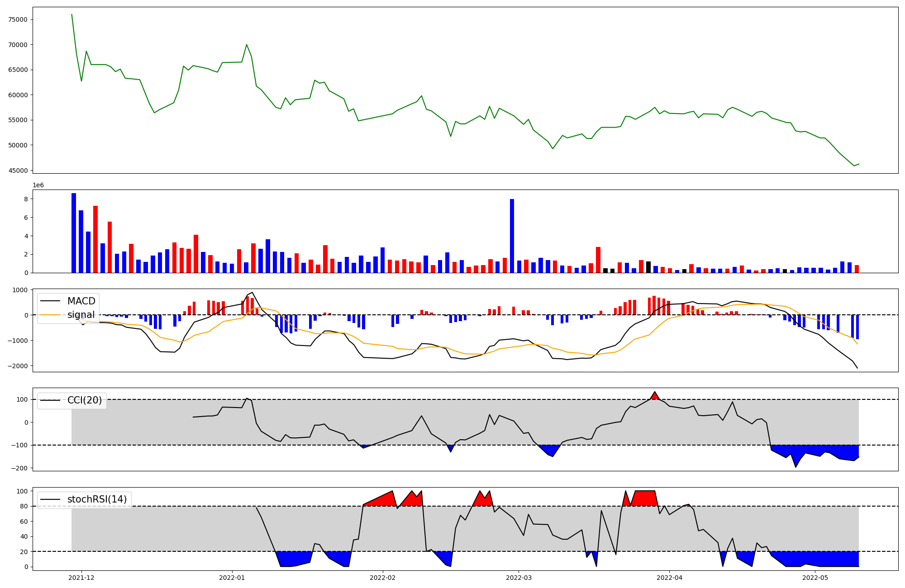The height and width of the screenshot is (588, 905).
Task: Click the stochRSI(14) legend label
Action: pos(96,499)
